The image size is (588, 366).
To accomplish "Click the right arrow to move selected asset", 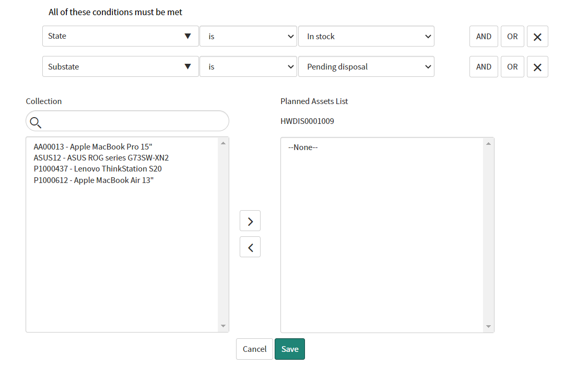I will (x=250, y=221).
